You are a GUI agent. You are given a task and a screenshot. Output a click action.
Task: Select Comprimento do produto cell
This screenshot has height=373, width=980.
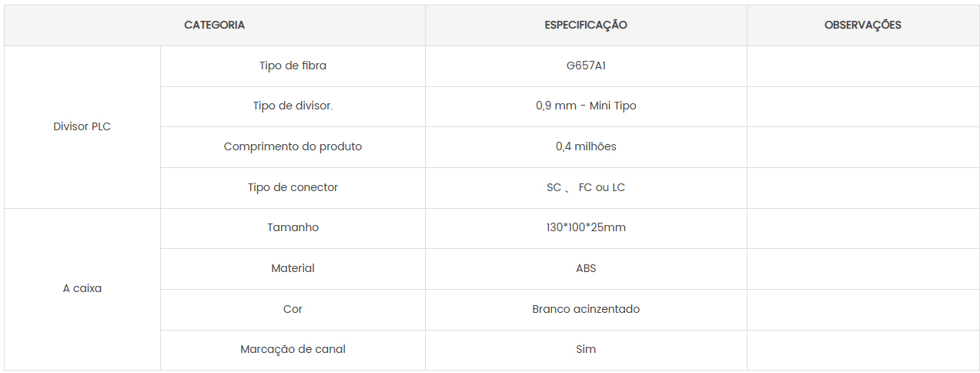(293, 147)
